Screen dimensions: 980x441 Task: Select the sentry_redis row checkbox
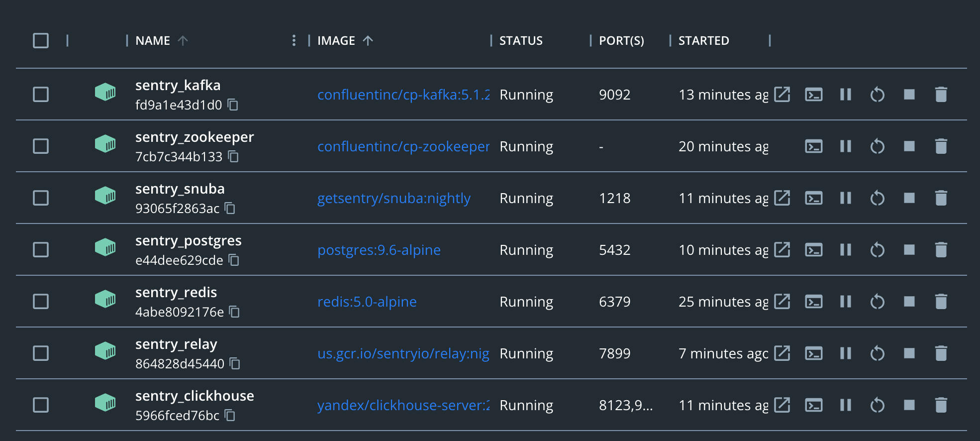pos(41,301)
